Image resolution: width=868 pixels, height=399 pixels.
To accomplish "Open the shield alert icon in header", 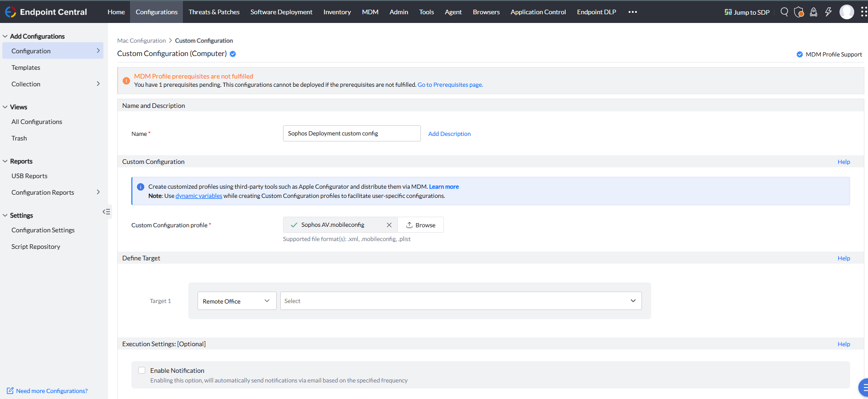I will click(x=799, y=12).
